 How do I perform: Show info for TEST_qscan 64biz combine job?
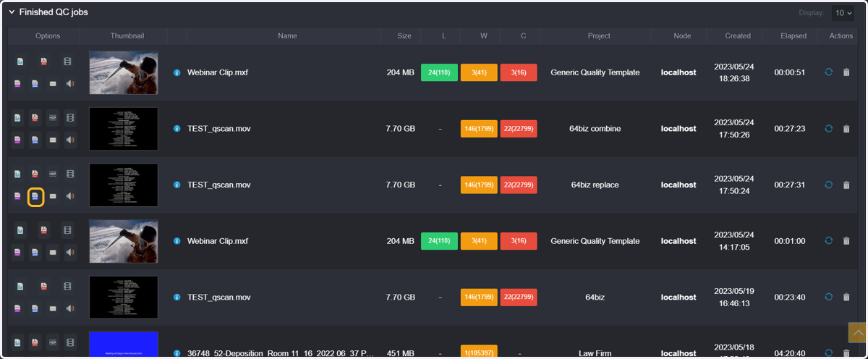click(177, 129)
